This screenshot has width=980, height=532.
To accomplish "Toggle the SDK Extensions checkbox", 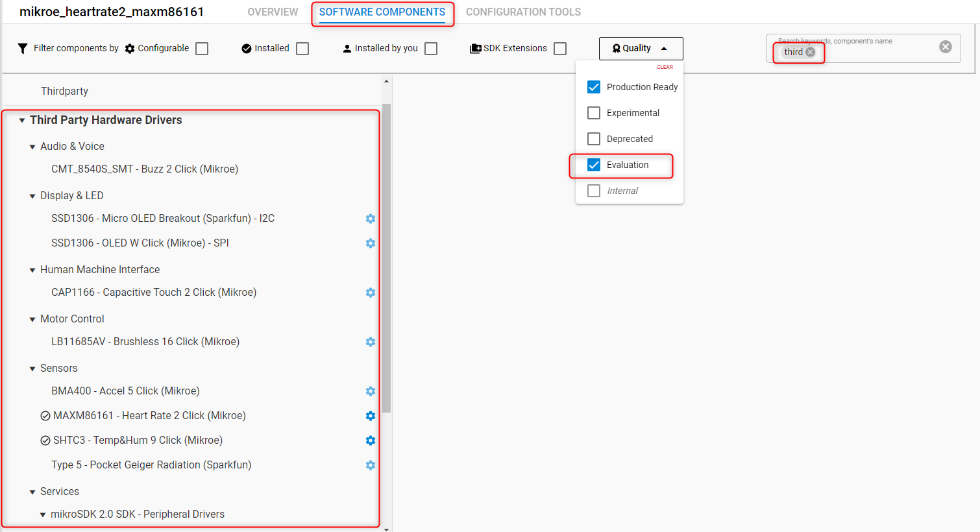I will pos(560,49).
